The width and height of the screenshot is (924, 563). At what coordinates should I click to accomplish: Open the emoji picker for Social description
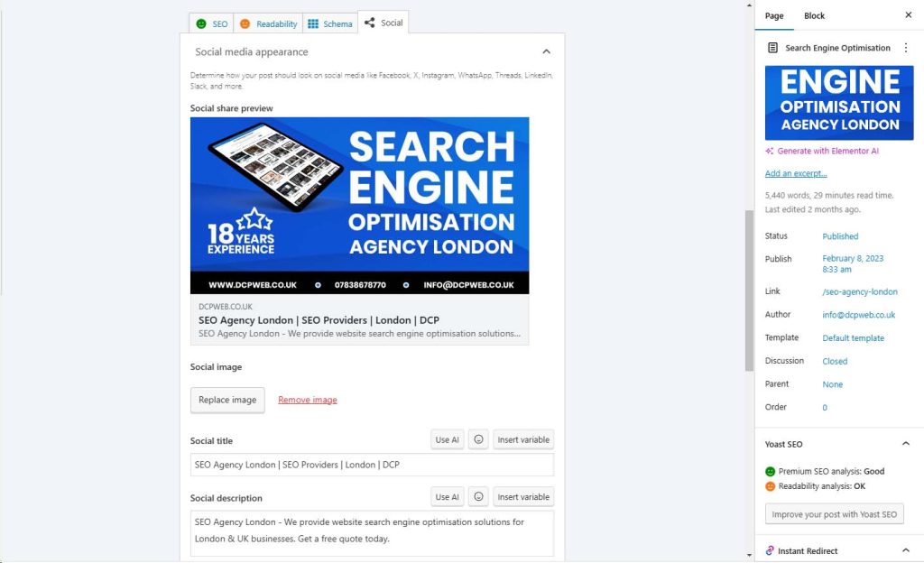(478, 496)
